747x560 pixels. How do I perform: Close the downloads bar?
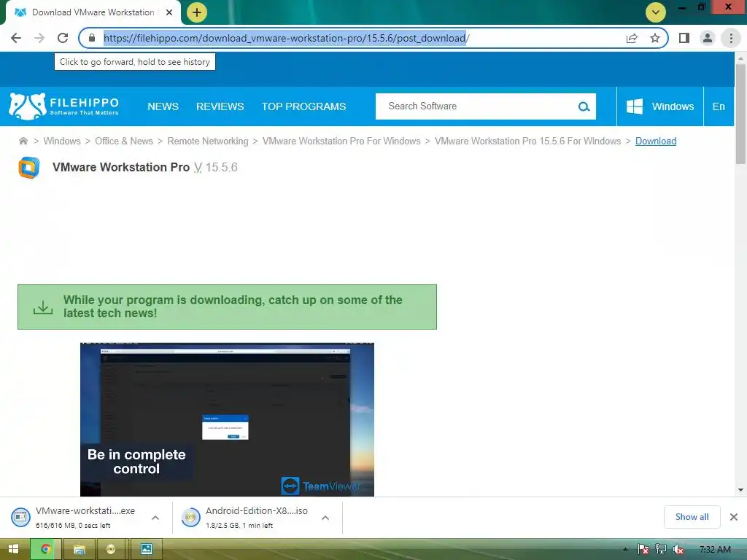734,517
